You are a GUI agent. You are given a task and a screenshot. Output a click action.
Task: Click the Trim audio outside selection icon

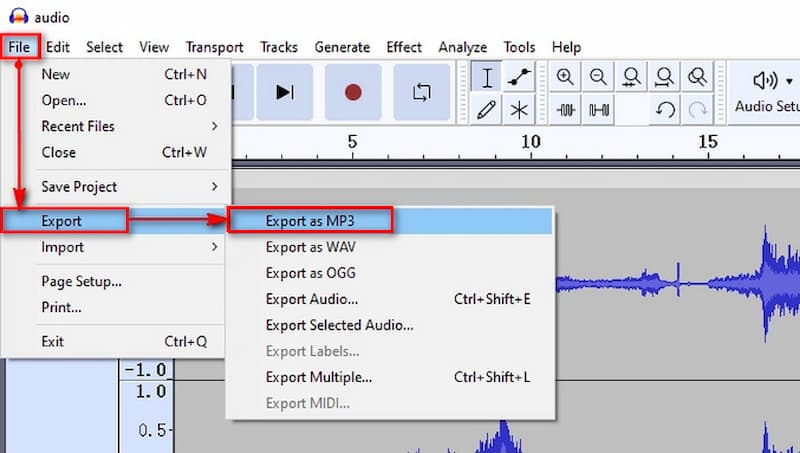point(565,110)
